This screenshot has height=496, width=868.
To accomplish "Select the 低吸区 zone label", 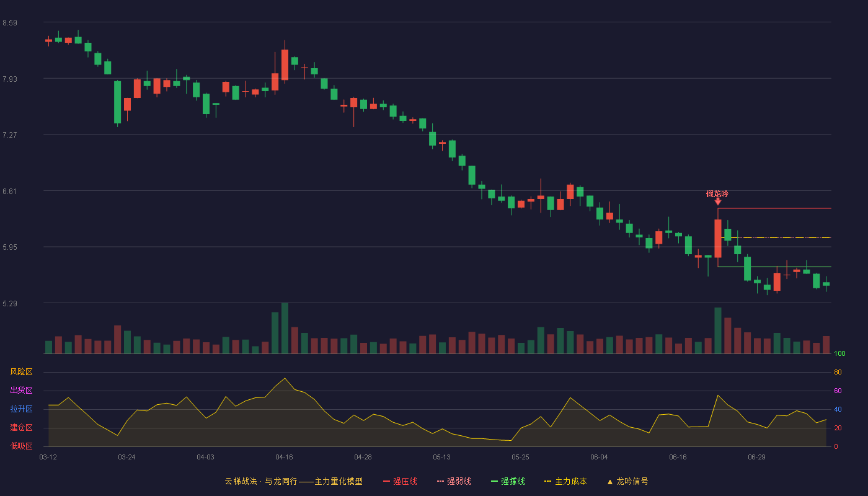I will point(21,446).
